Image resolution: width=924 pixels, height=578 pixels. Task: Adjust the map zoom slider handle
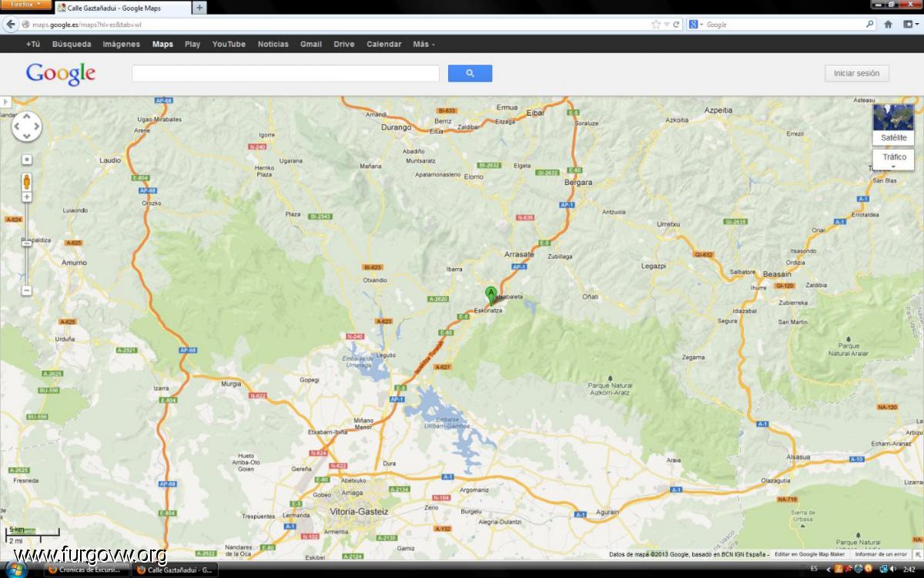click(x=27, y=243)
